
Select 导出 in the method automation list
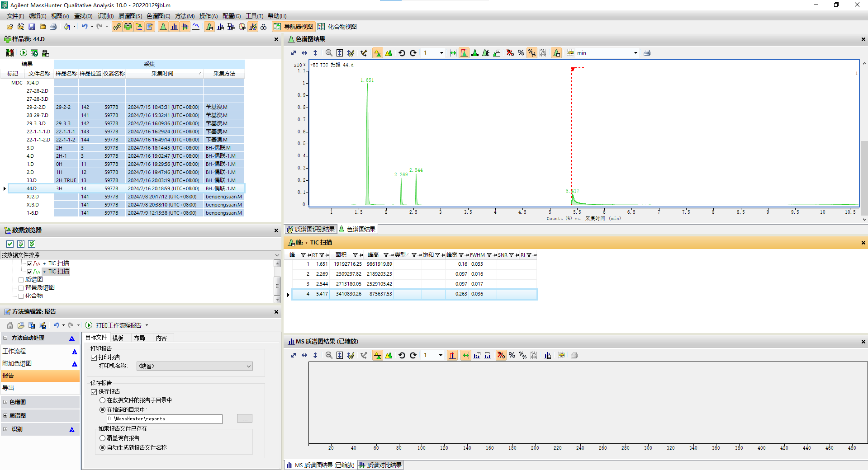(8, 388)
